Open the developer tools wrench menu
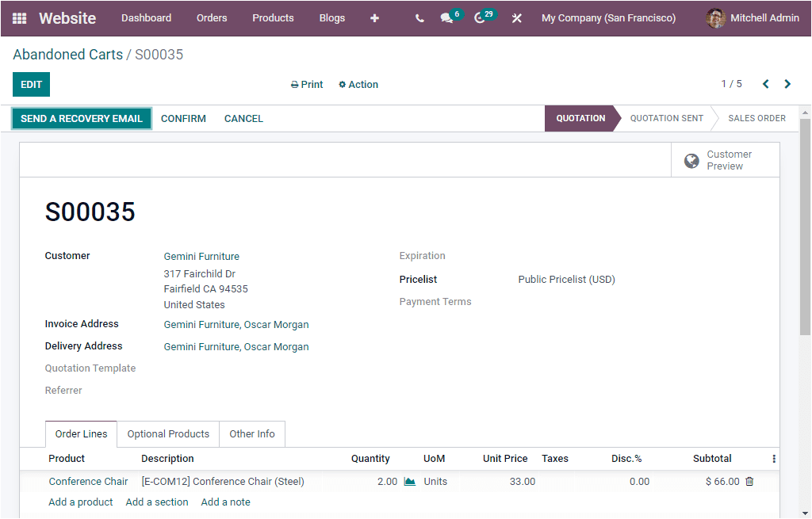Viewport: 812px width, 519px height. (x=516, y=17)
